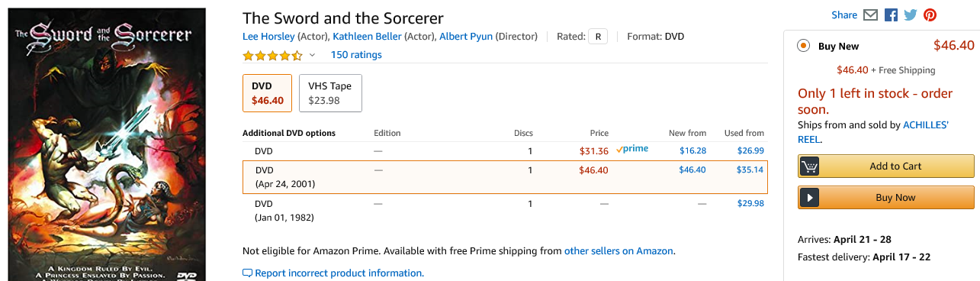Click the play arrow icon on Buy Now

coord(809,198)
